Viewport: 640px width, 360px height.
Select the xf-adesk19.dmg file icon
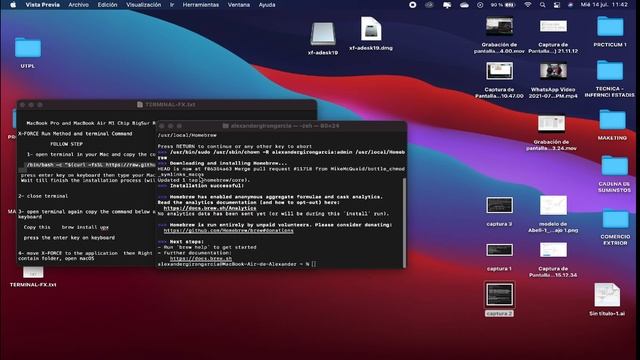click(x=371, y=29)
